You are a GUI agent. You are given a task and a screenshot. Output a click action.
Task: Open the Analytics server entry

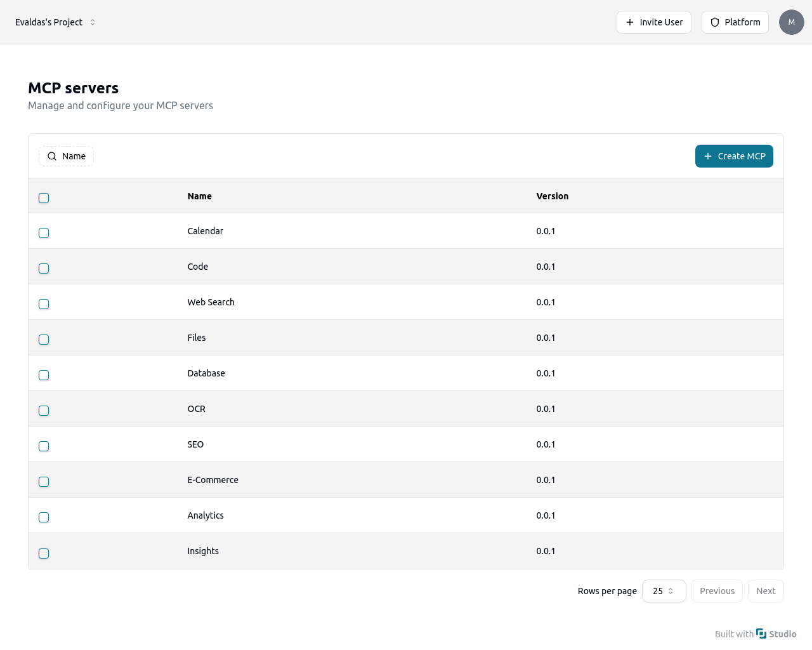coord(206,515)
